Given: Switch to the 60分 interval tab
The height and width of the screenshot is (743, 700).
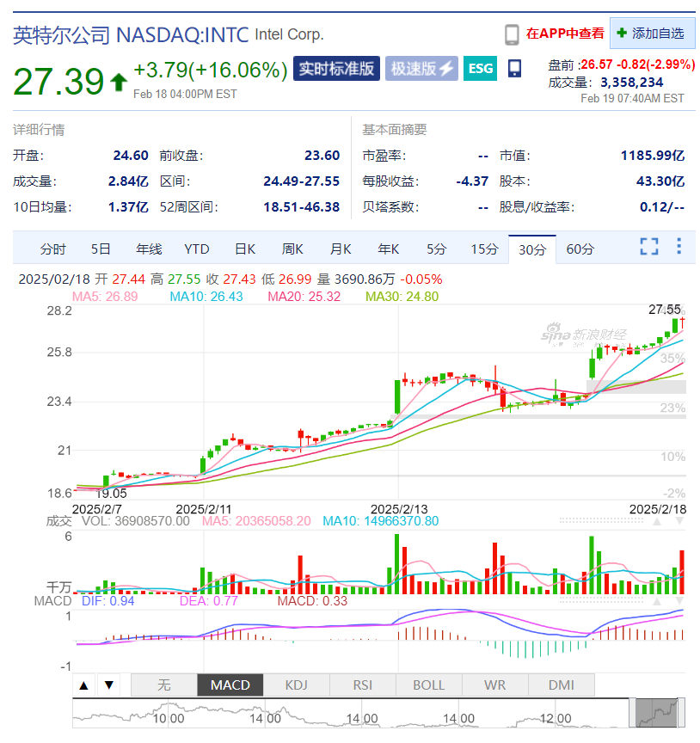Looking at the screenshot, I should pos(580,249).
